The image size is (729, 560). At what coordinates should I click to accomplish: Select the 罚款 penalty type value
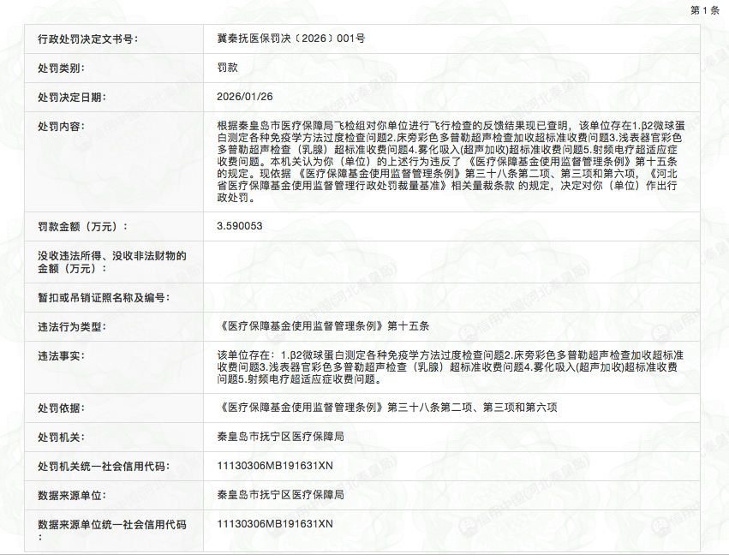pos(228,69)
